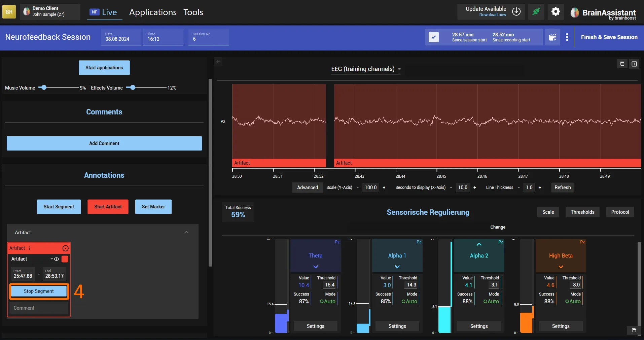
Task: Open the three-dot session options menu
Action: click(567, 37)
